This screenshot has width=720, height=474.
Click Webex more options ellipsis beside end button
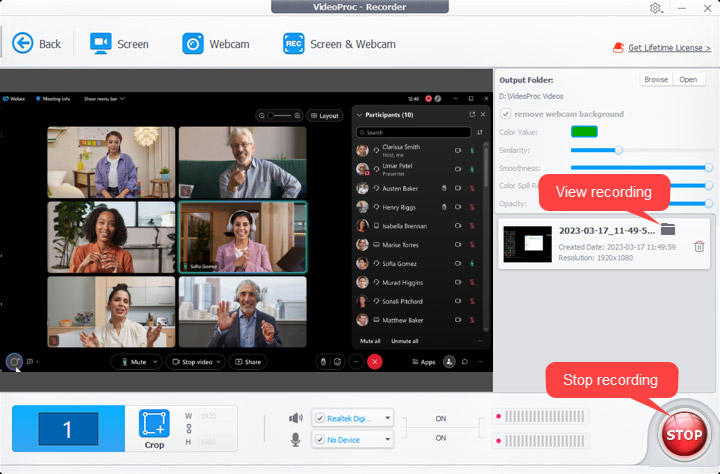[356, 362]
